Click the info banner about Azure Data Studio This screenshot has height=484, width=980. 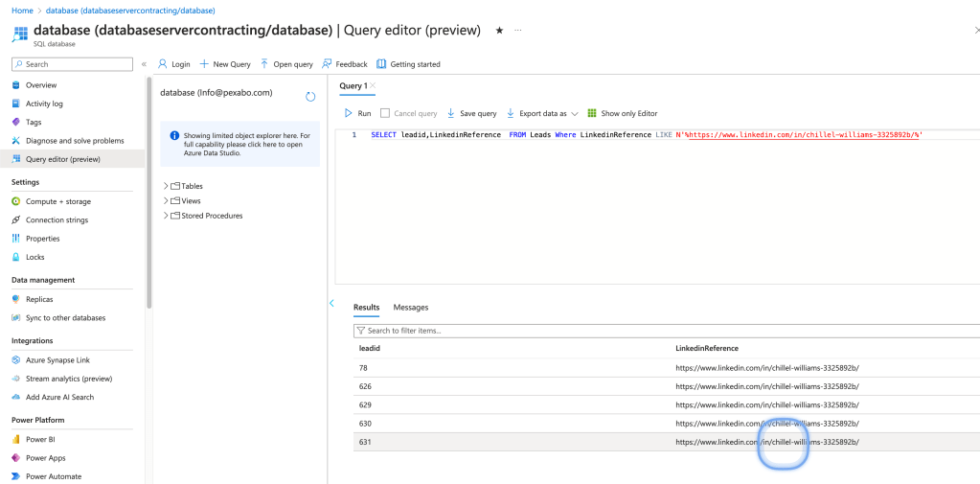point(240,144)
